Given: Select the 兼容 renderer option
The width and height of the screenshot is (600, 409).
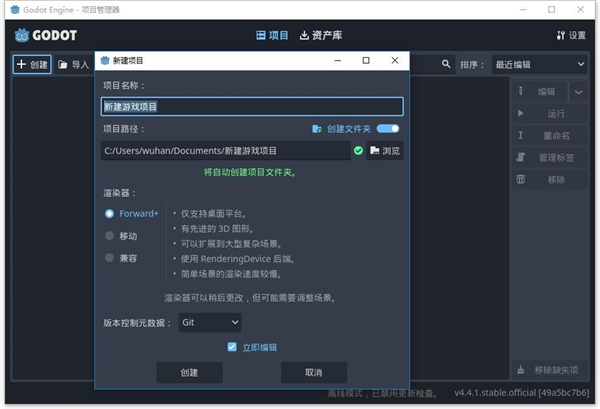Looking at the screenshot, I should click(x=121, y=258).
